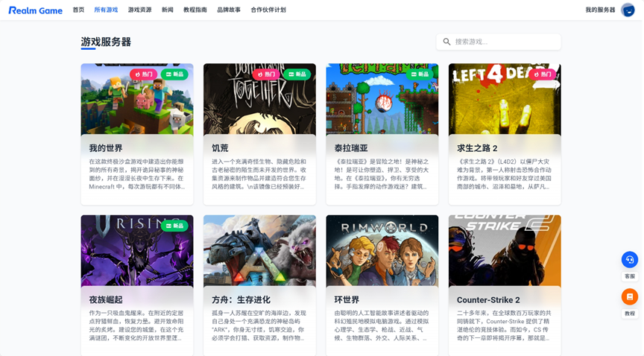
Task: Click the 我的世界 description text
Action: point(136,174)
